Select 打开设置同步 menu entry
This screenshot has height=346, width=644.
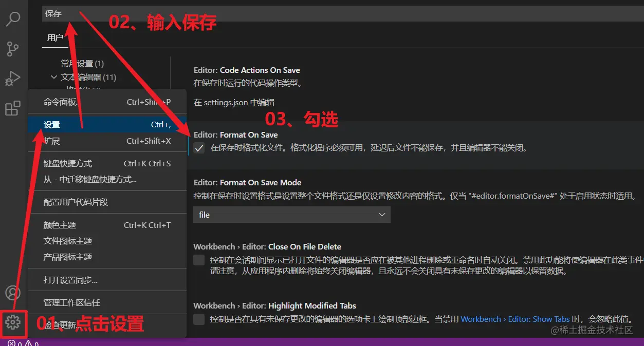point(107,280)
